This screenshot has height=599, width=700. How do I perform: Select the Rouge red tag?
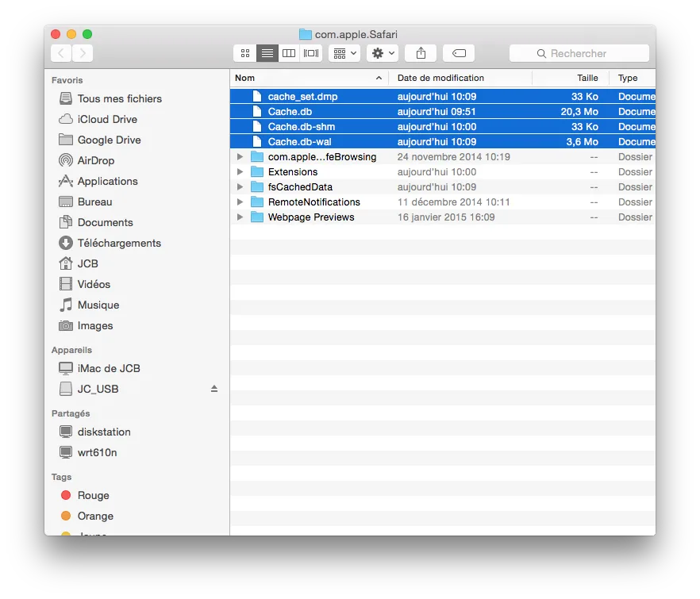(x=93, y=495)
